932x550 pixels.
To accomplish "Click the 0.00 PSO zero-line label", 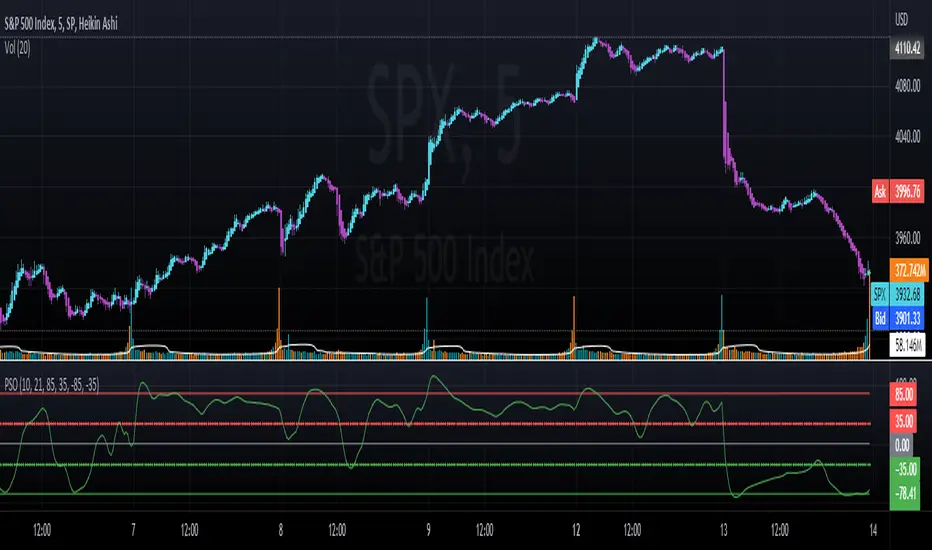I will click(902, 445).
